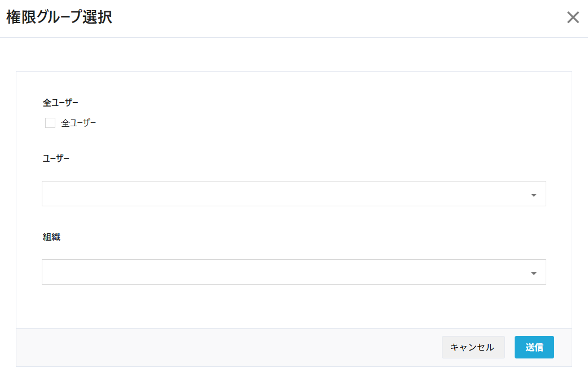Click inside the ユーザー selection field
This screenshot has height=381, width=588.
(282, 194)
